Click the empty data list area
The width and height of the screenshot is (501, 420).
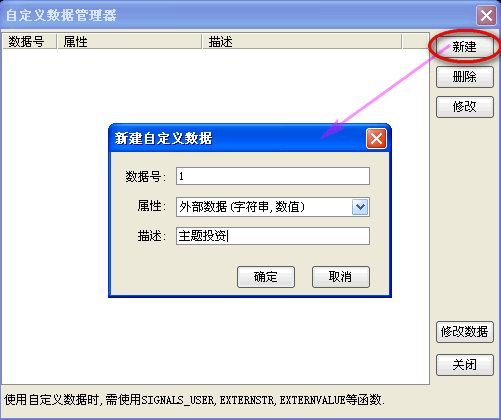click(x=53, y=217)
